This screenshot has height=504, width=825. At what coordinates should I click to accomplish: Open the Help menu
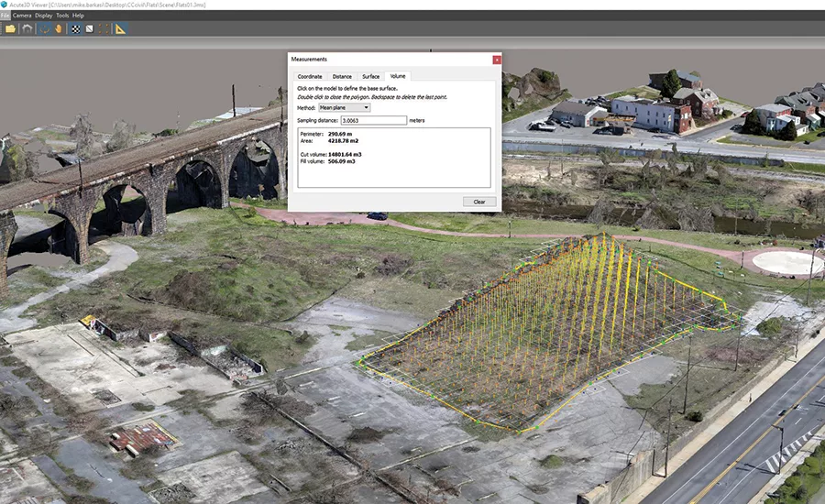point(78,16)
